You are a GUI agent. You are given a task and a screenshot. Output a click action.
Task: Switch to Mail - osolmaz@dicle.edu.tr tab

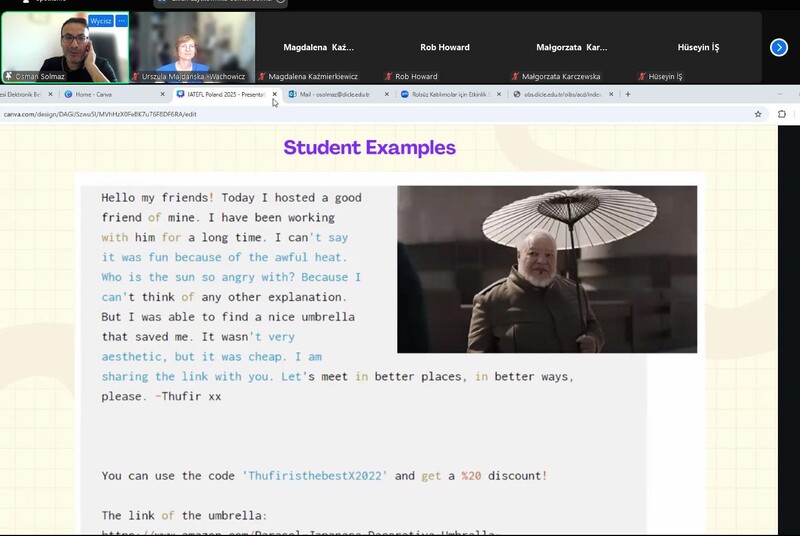point(339,94)
